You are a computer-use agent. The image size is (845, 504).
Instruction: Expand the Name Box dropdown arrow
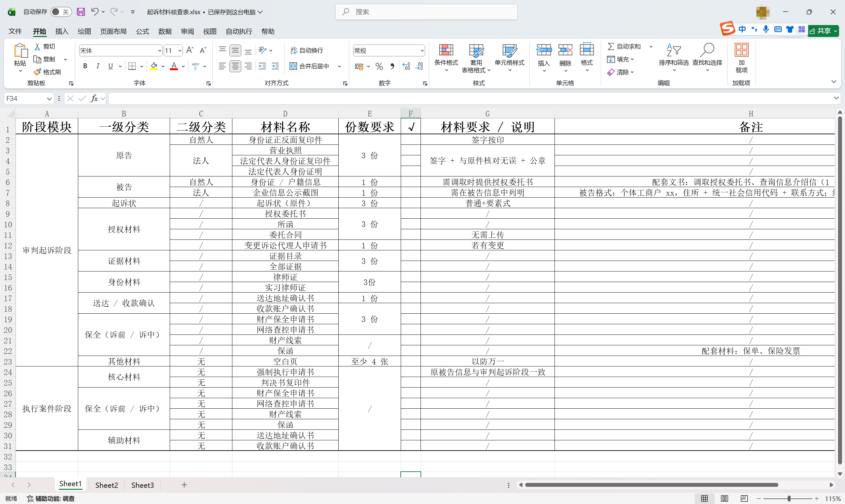49,99
